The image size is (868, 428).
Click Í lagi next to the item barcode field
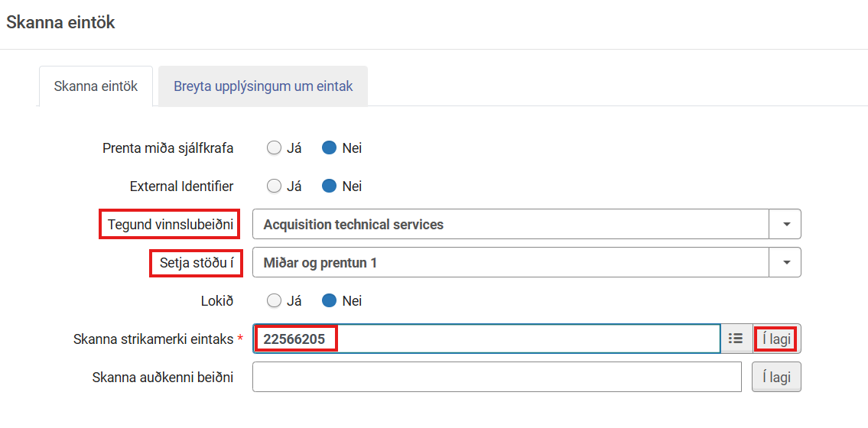pos(777,339)
